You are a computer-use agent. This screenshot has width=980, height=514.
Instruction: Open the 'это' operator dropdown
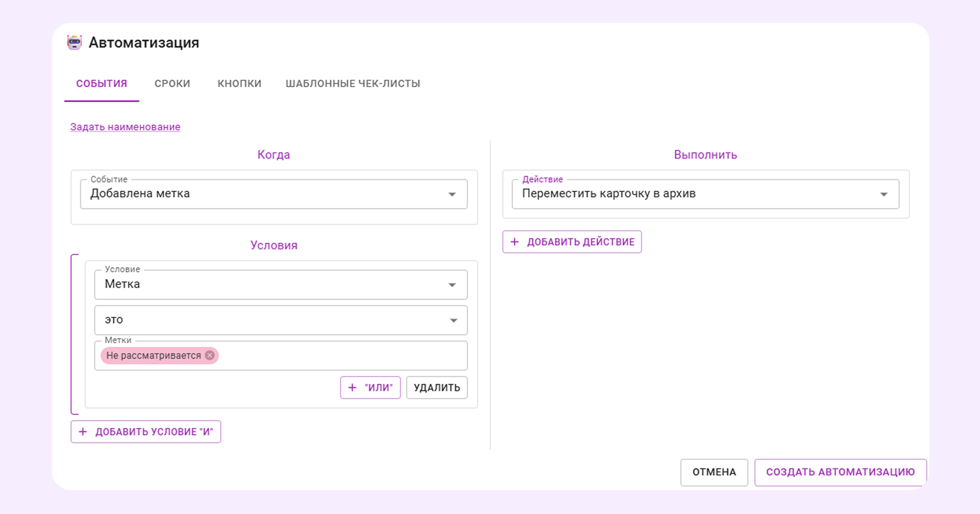pos(453,320)
